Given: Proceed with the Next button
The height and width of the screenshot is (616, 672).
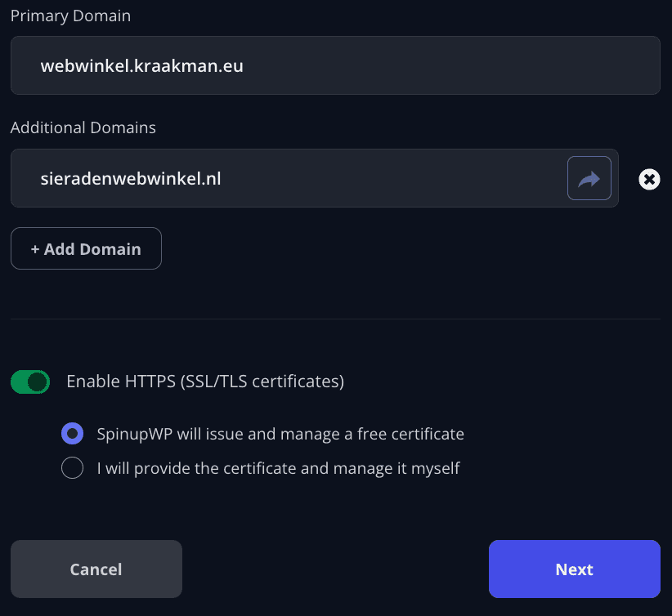Looking at the screenshot, I should 574,569.
